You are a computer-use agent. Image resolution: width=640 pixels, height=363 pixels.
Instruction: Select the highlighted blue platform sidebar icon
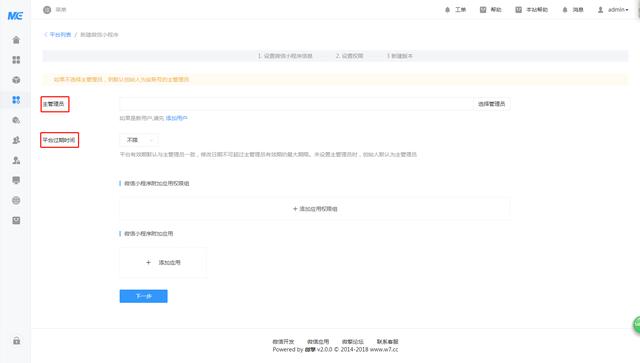tap(16, 100)
